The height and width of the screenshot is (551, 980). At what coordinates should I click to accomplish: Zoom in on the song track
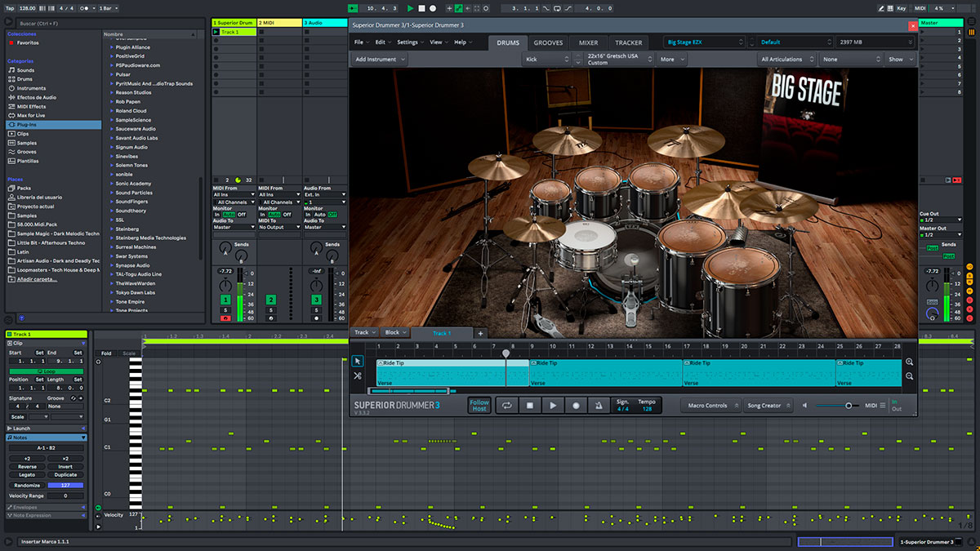point(910,362)
